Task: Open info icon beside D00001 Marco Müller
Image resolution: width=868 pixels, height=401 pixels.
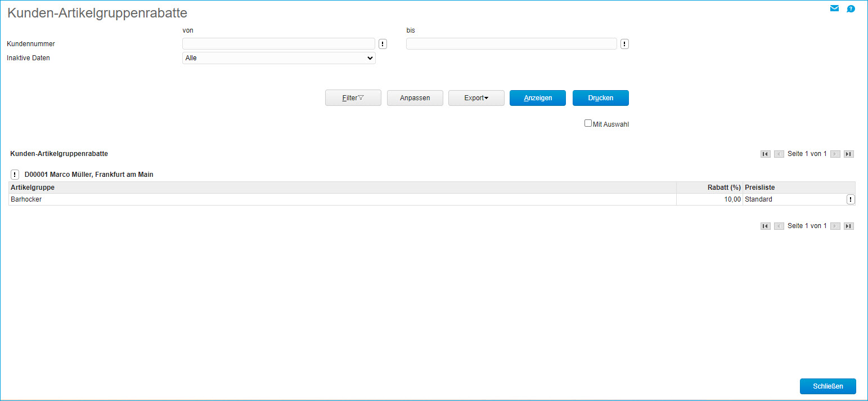Action: 15,175
